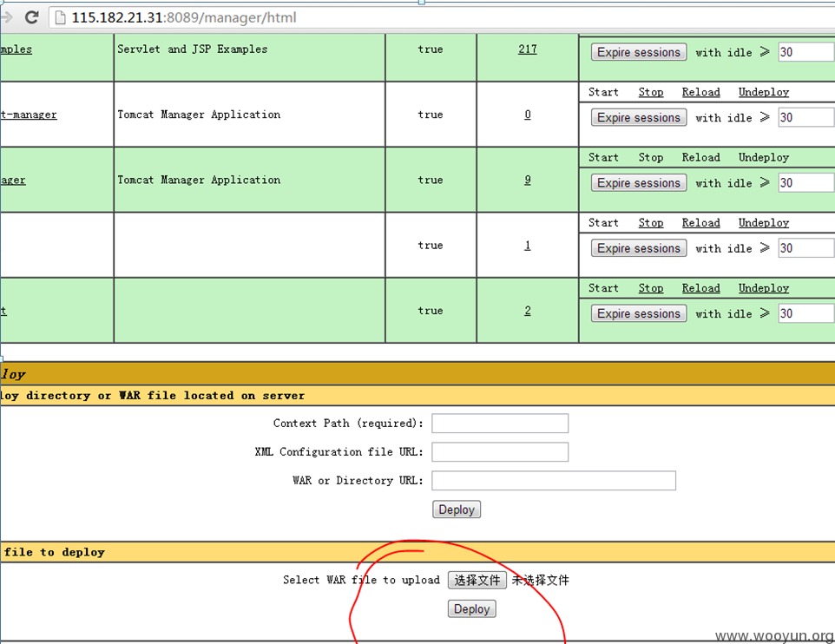This screenshot has width=835, height=644.
Task: Open the sessions link showing 0
Action: [527, 115]
